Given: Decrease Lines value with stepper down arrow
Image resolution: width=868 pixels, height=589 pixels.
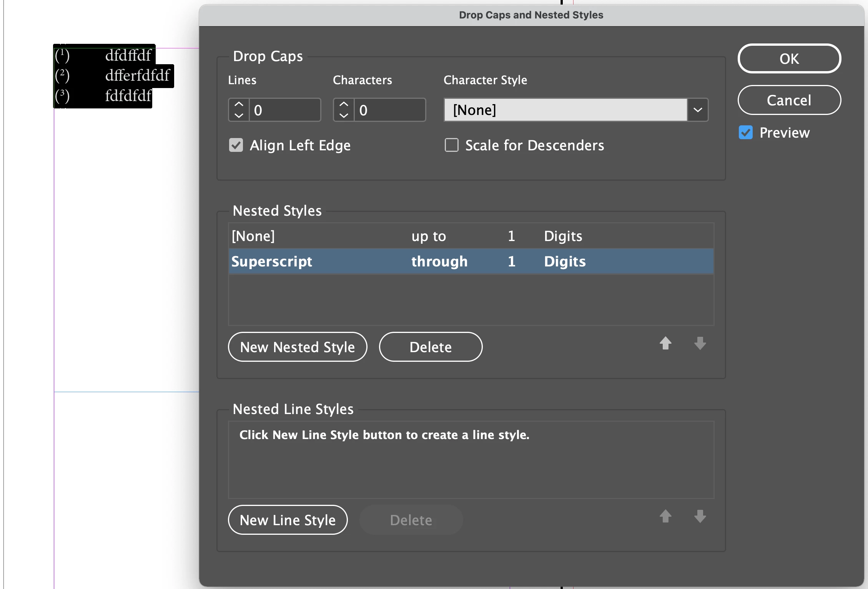Looking at the screenshot, I should pos(239,115).
